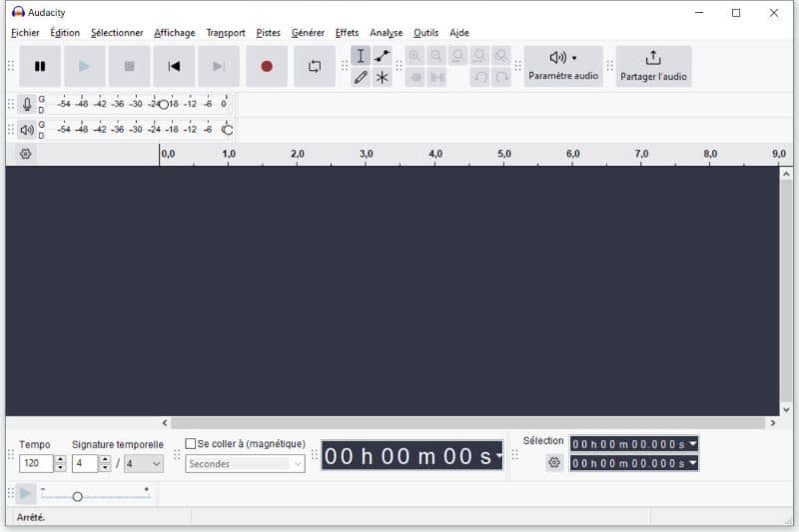Click the Tempo input field

click(x=35, y=463)
